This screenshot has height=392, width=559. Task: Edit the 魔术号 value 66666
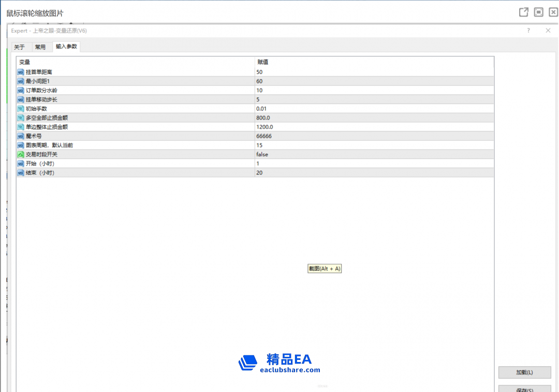coord(264,136)
